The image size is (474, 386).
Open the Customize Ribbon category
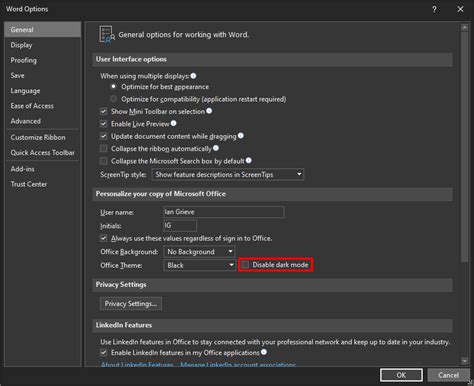43,137
